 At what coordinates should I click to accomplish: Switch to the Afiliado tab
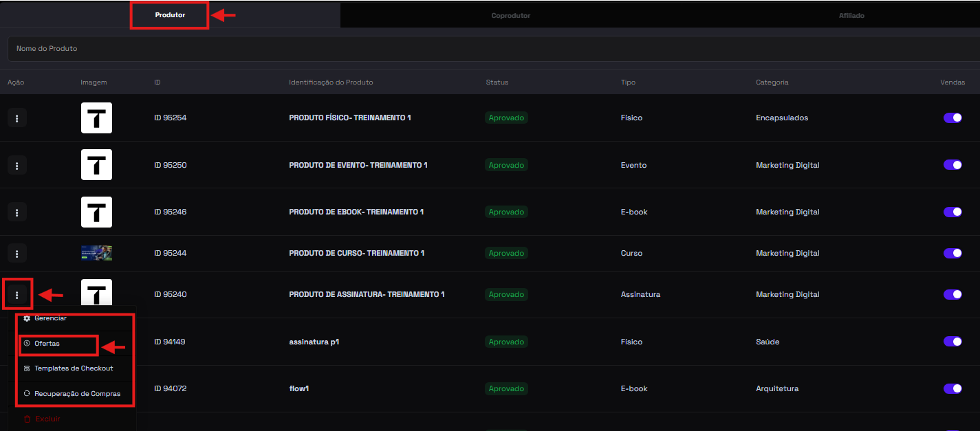851,15
